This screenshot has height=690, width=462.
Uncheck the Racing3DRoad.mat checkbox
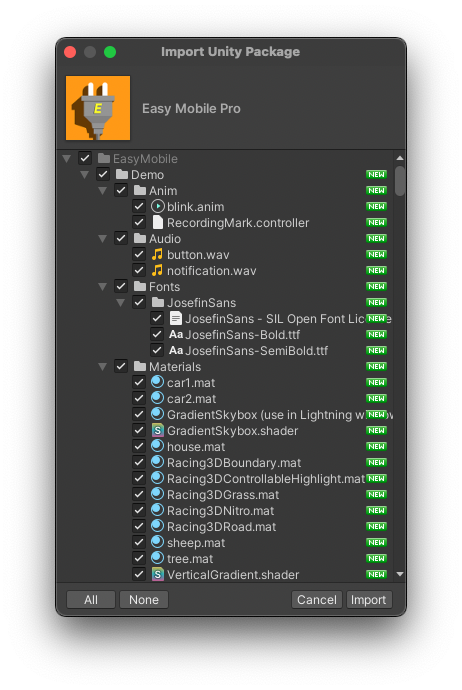[139, 526]
